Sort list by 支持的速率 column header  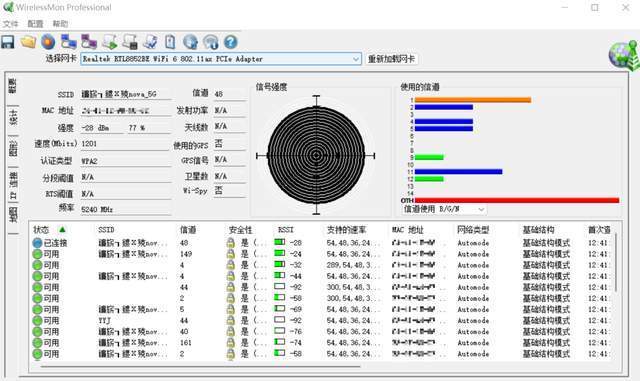pos(346,230)
